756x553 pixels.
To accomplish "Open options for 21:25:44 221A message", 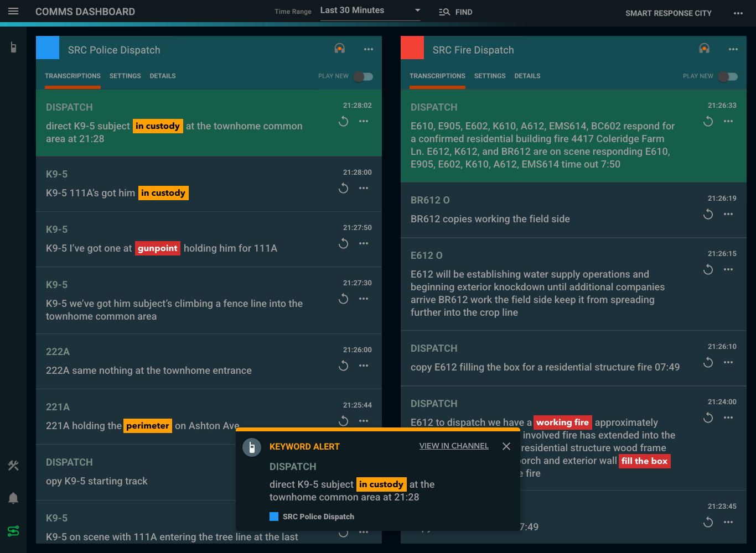I will [x=364, y=421].
